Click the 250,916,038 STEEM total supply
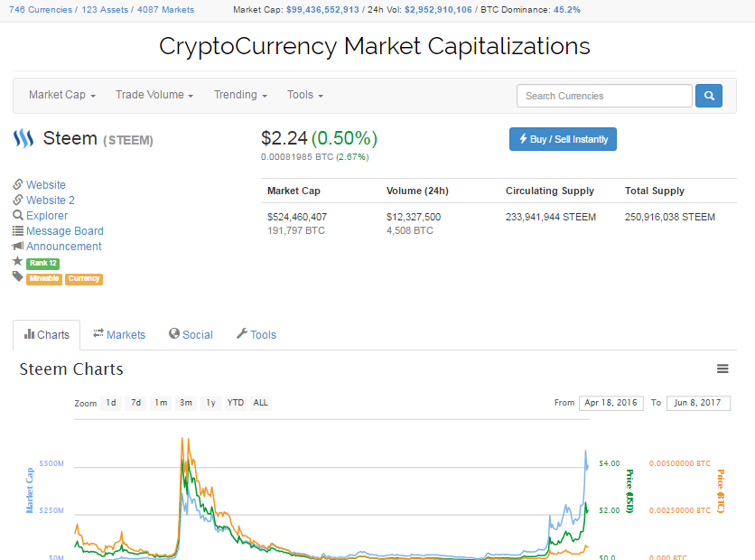 pos(670,217)
